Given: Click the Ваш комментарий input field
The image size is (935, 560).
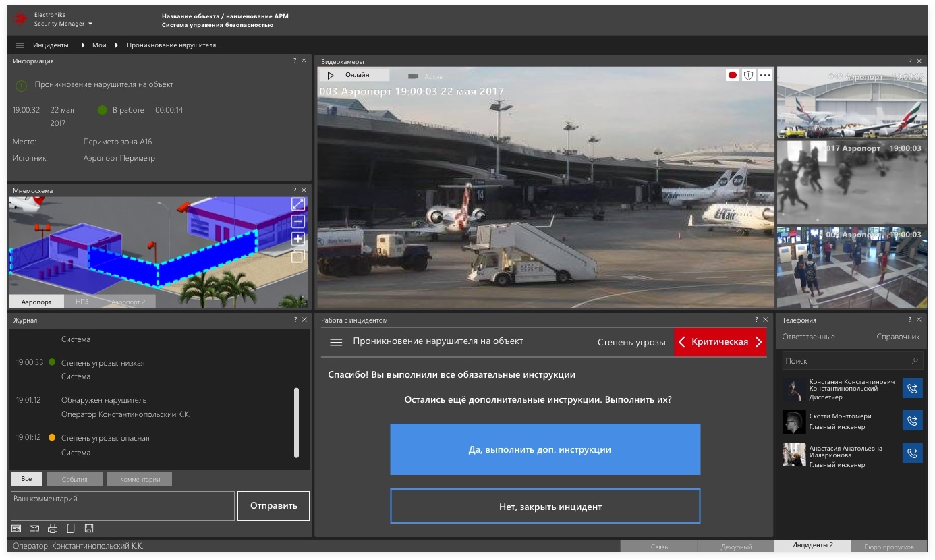Looking at the screenshot, I should pyautogui.click(x=123, y=506).
